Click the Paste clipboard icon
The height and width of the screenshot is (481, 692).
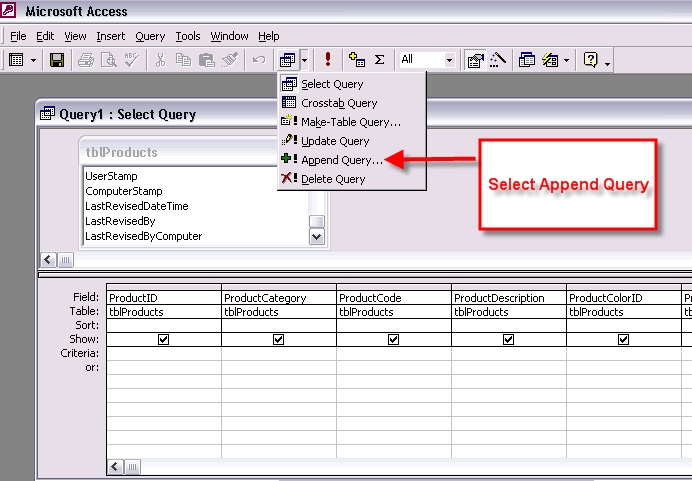[206, 60]
